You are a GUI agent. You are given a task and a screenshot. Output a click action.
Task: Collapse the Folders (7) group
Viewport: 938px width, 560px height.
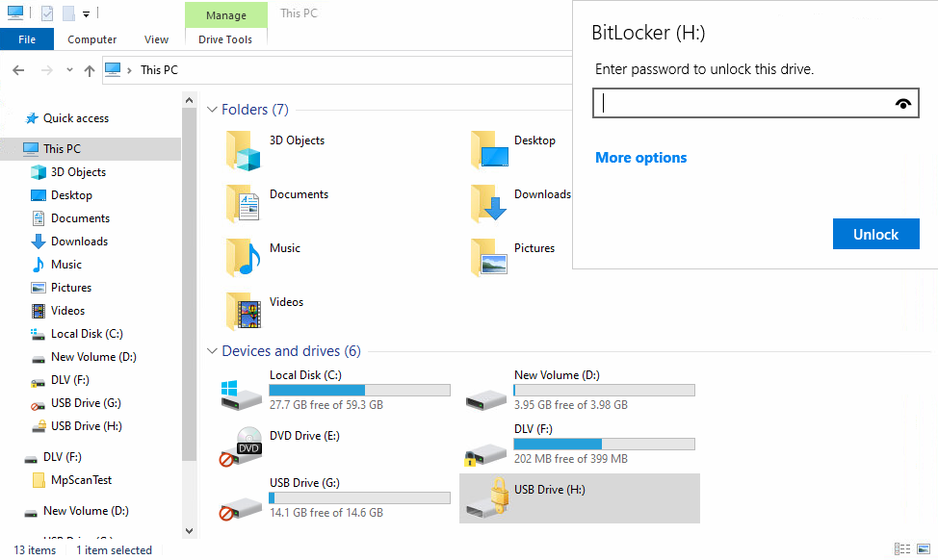click(x=212, y=110)
